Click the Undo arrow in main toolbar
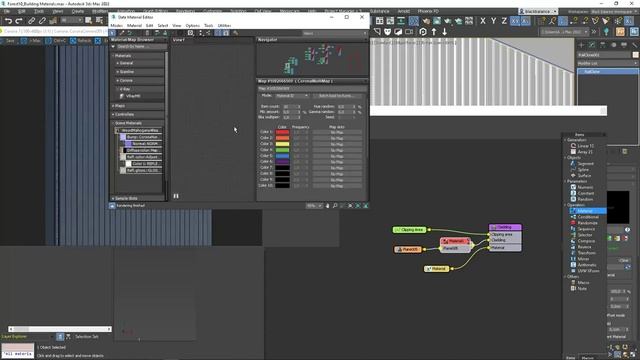This screenshot has width=640, height=360. tap(8, 20)
